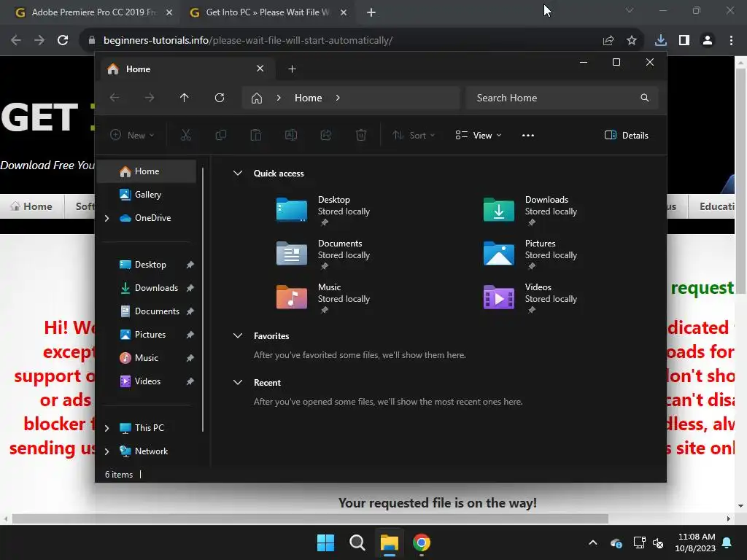Open Chrome three-dot menu
Screen dimensions: 747x560
[731, 41]
